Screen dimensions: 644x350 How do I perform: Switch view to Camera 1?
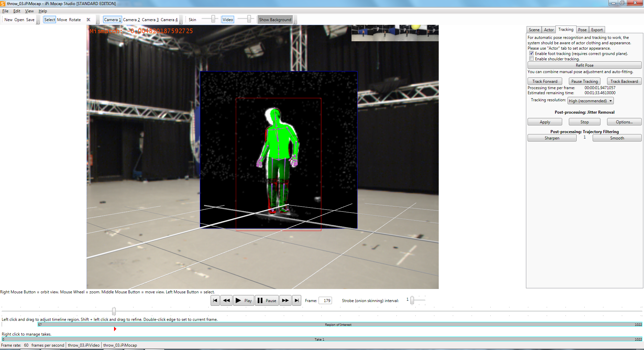(x=113, y=20)
